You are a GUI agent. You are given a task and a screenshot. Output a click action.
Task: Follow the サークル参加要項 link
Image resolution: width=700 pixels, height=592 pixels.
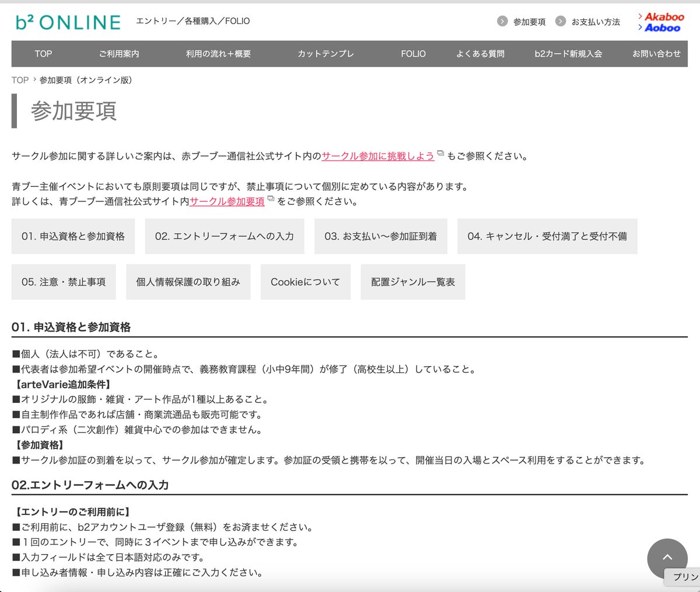pyautogui.click(x=227, y=201)
